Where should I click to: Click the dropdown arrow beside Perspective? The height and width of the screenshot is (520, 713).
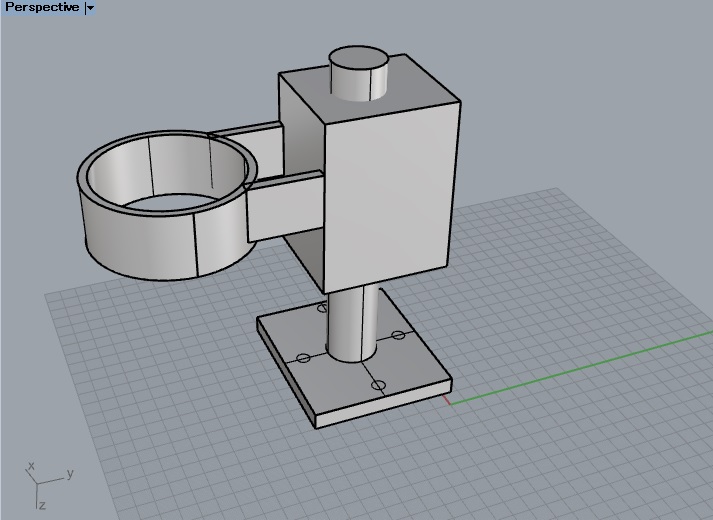90,8
